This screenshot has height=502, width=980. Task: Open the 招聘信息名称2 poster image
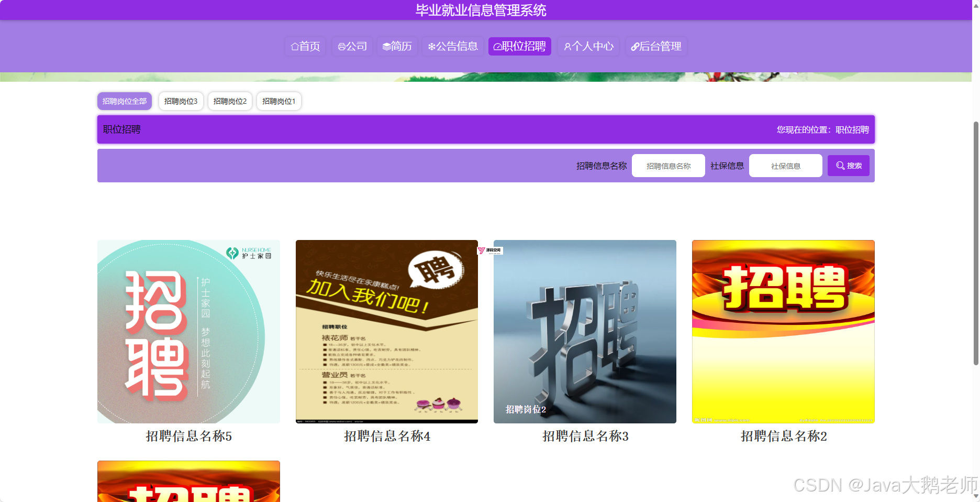click(x=783, y=332)
